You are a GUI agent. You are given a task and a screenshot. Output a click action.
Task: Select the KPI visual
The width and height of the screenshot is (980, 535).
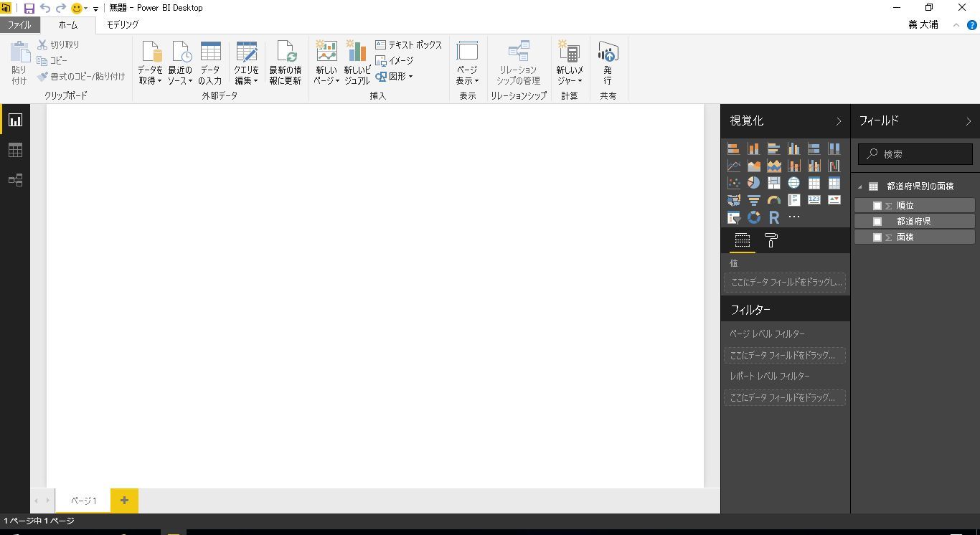[834, 200]
